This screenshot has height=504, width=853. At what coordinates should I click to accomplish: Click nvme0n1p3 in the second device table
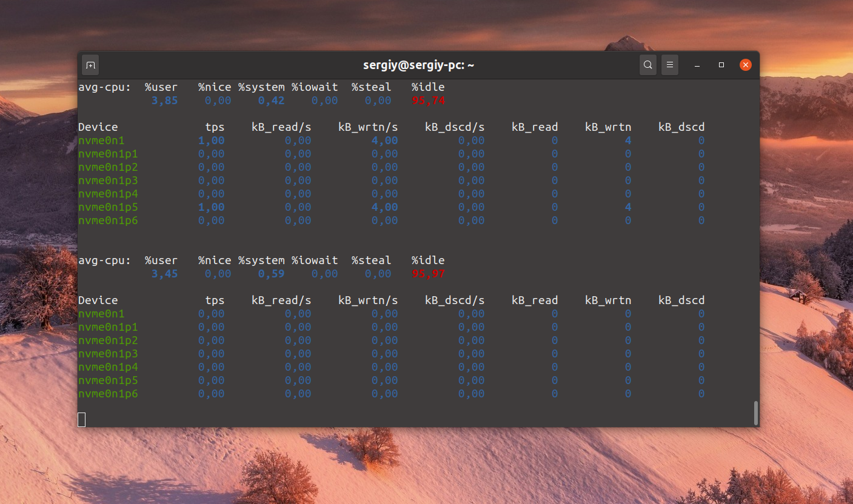(108, 354)
